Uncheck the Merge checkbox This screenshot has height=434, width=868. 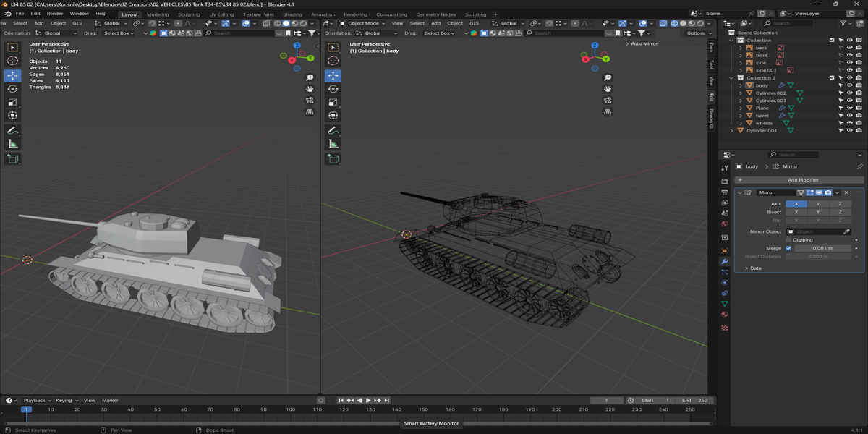(788, 248)
